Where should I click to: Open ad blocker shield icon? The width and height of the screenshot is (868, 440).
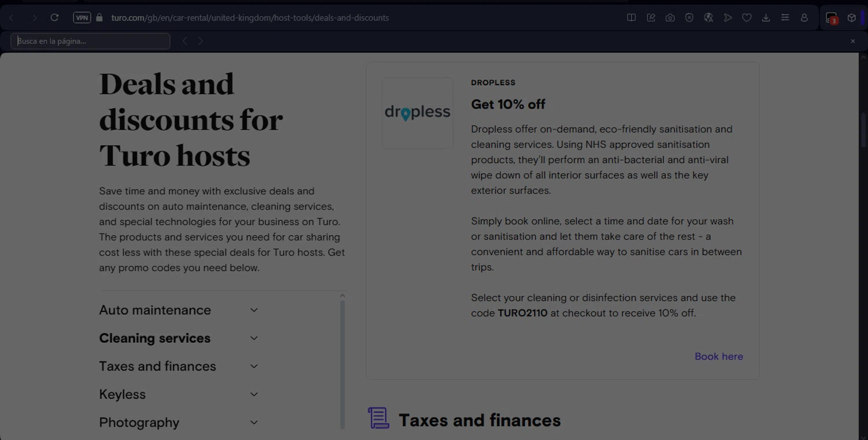[x=689, y=18]
